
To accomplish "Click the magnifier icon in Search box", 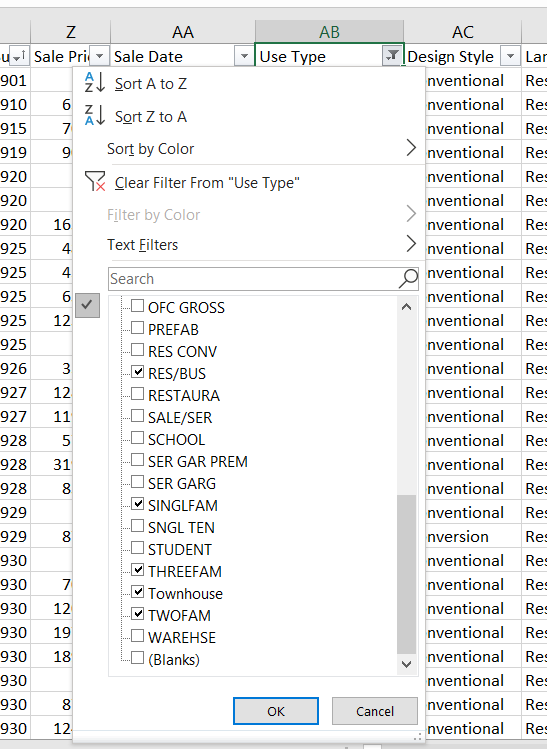I will tap(408, 278).
